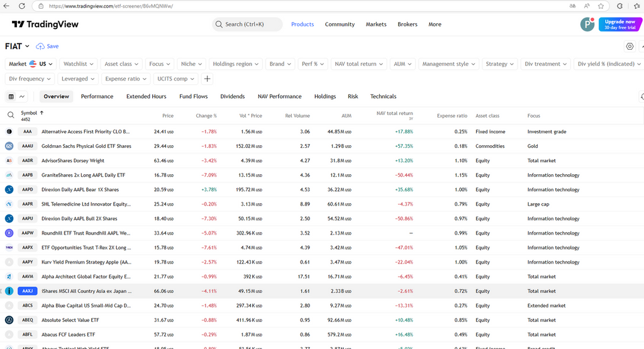Open the screener settings hexagon icon
This screenshot has width=644, height=349.
(630, 47)
